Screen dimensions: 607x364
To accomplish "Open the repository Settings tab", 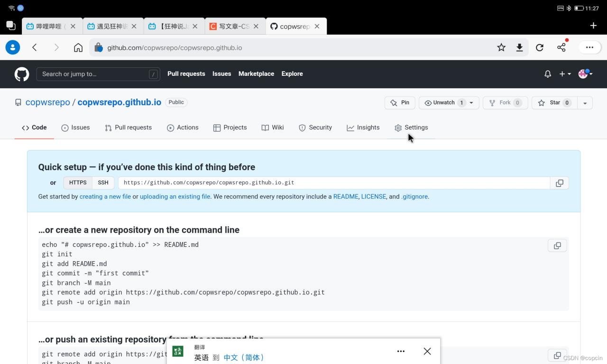I will pos(411,127).
